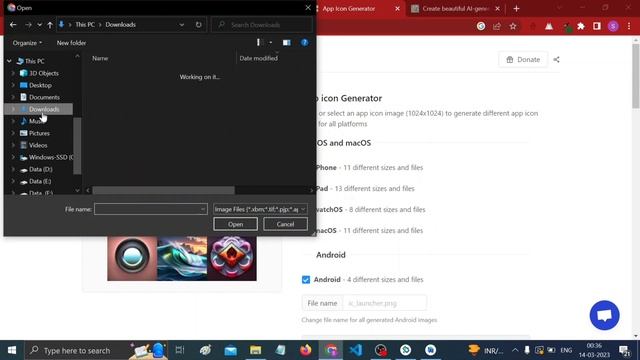This screenshot has width=640, height=360.
Task: Select Videos in the navigation tree
Action: point(38,145)
